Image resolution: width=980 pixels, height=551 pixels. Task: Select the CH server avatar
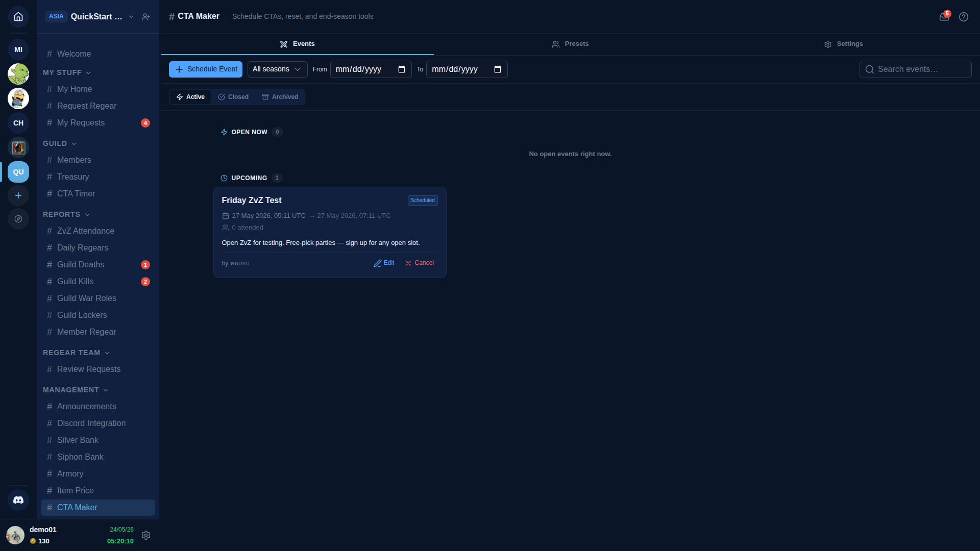tap(18, 123)
